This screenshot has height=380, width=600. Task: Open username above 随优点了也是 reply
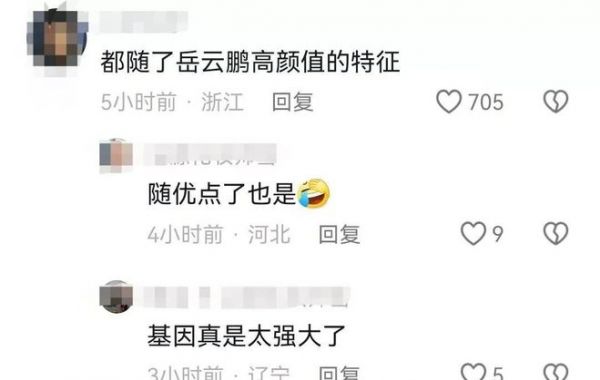(210, 155)
